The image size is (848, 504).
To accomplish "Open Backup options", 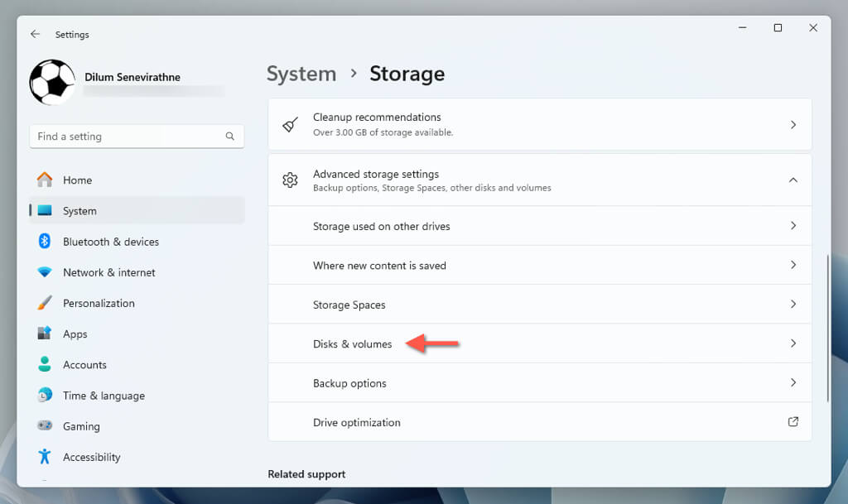I will (349, 383).
